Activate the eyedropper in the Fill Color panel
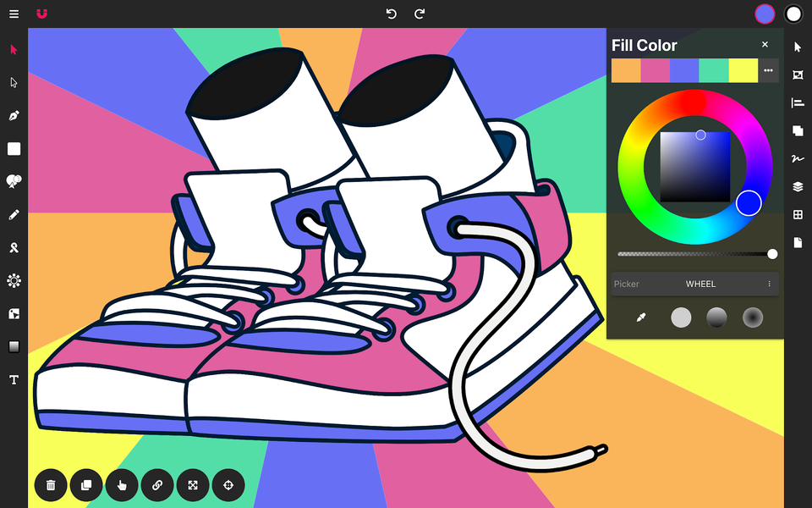Viewport: 812px width, 508px height. pyautogui.click(x=641, y=317)
